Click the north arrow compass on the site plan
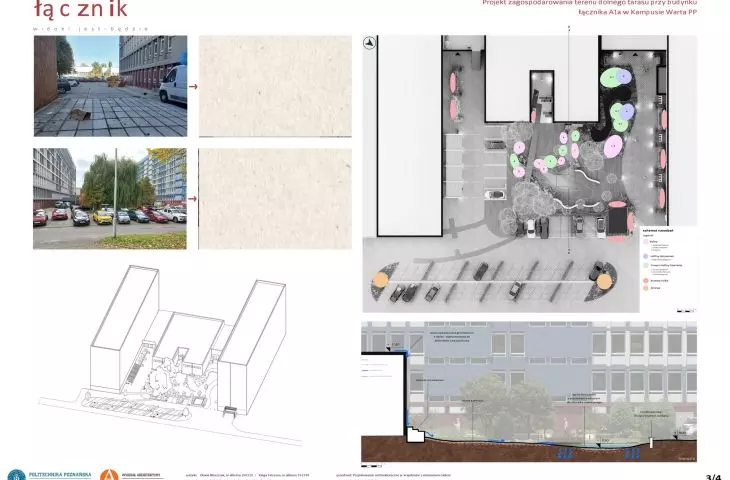The height and width of the screenshot is (480, 730). [x=370, y=43]
